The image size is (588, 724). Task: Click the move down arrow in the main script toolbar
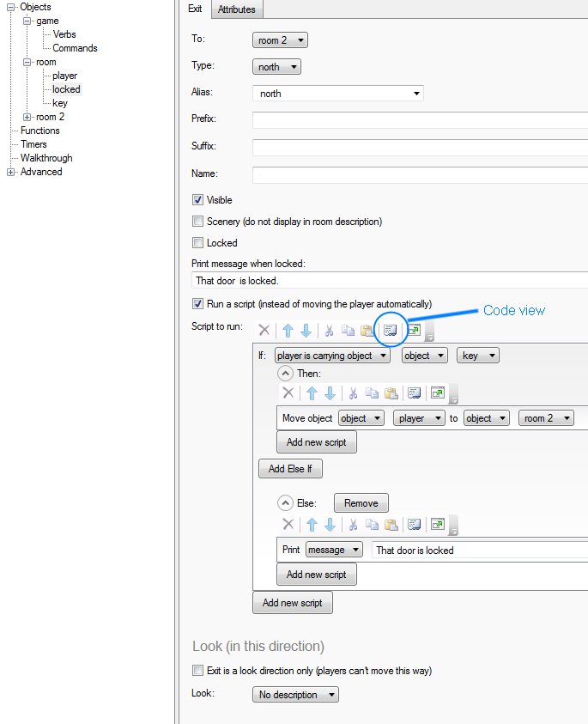pyautogui.click(x=305, y=330)
